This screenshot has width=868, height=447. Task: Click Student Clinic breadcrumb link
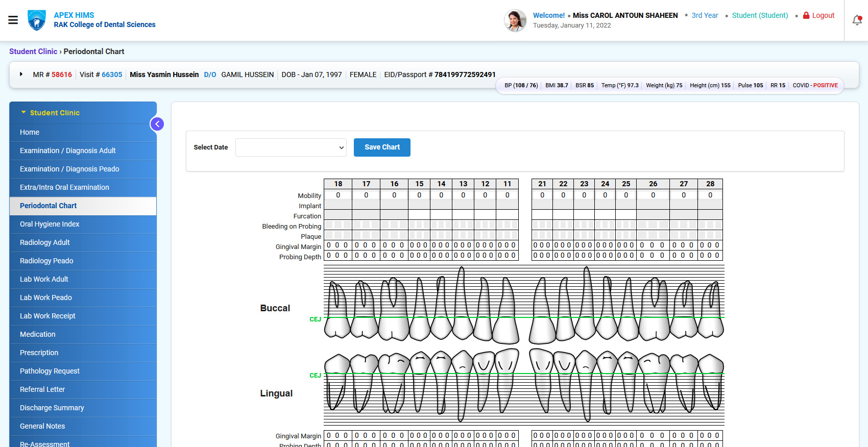(x=33, y=52)
